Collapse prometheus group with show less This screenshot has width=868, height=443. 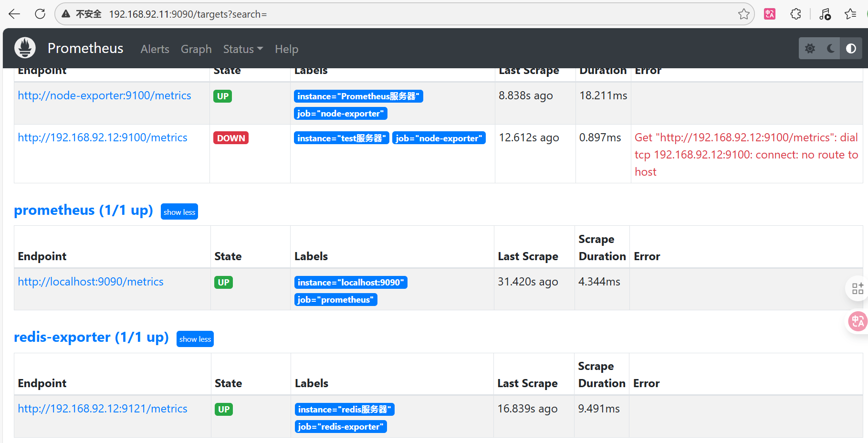point(179,212)
